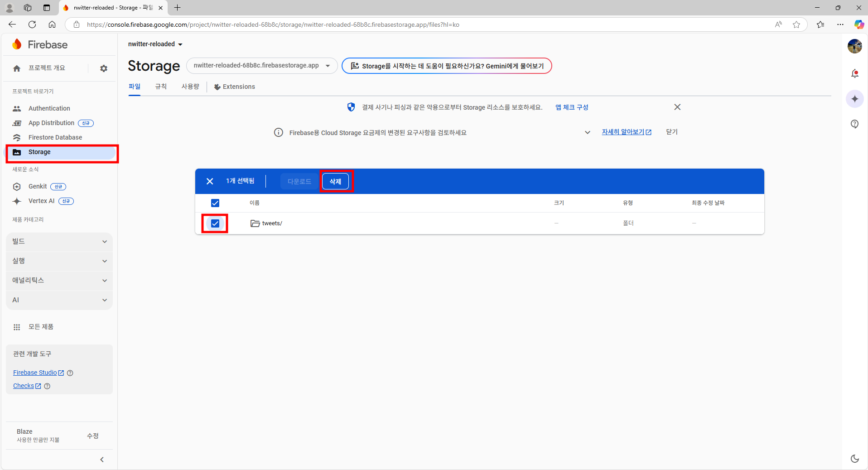This screenshot has height=470, width=868.
Task: Click help icon next to Firebase Studio
Action: 70,373
